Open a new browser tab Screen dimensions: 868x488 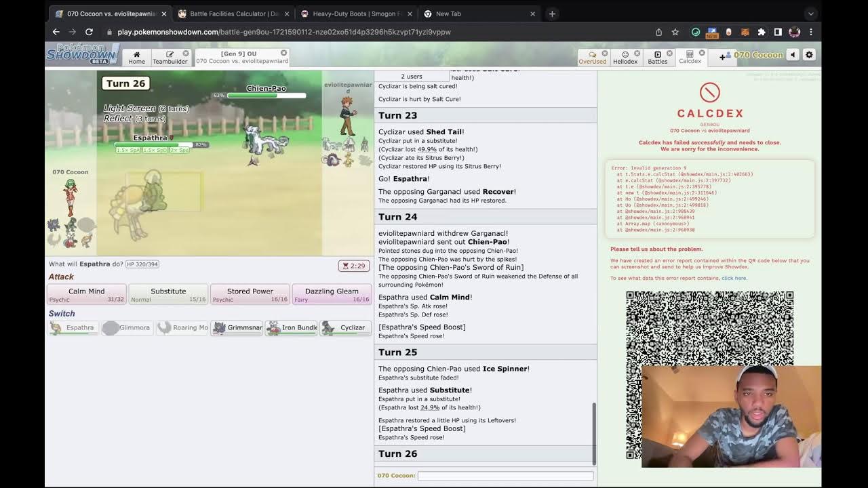552,14
